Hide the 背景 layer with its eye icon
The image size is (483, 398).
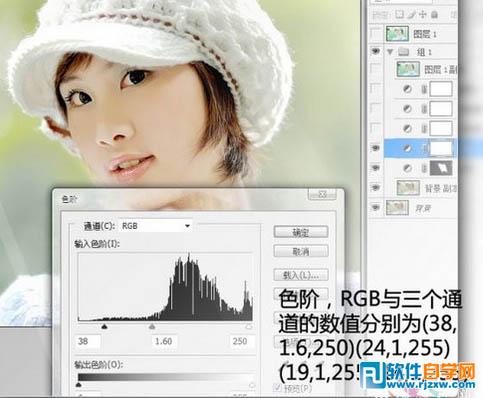click(376, 208)
